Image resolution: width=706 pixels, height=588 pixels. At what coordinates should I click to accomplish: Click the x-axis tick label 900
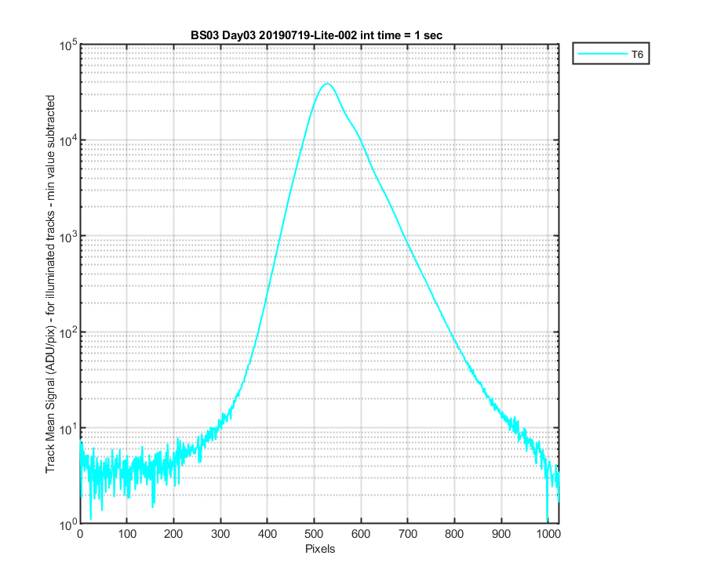tap(501, 534)
